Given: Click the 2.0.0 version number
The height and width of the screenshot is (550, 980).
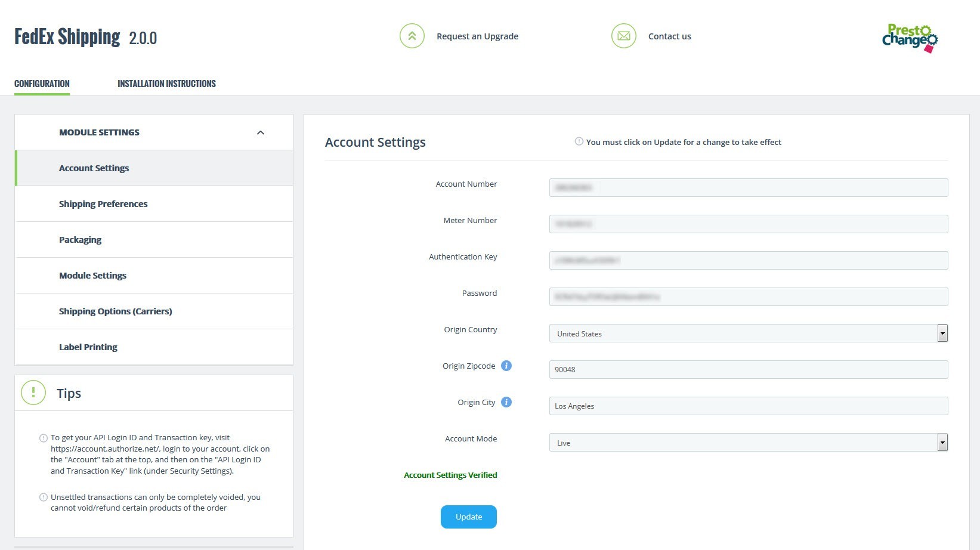Looking at the screenshot, I should click(143, 38).
